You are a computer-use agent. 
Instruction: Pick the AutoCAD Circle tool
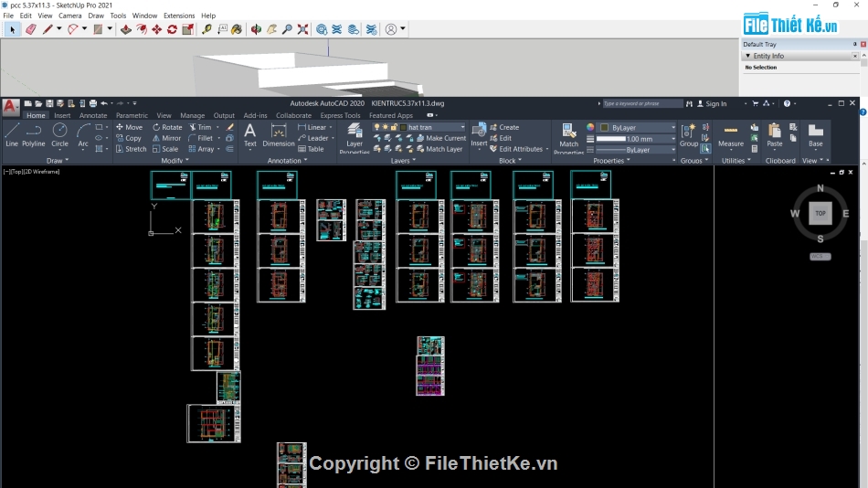(x=59, y=136)
